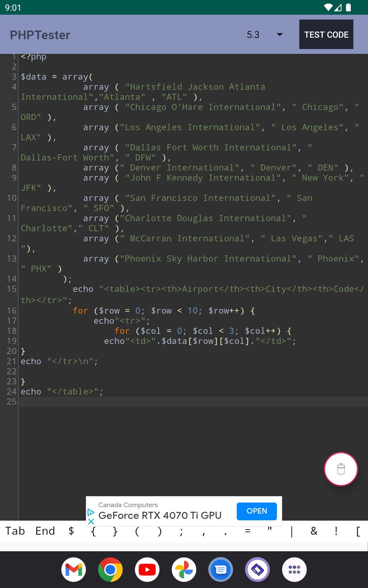Screen dimensions: 368x588
Task: Tap the first "for" keyword with $row
Action: [x=80, y=311]
